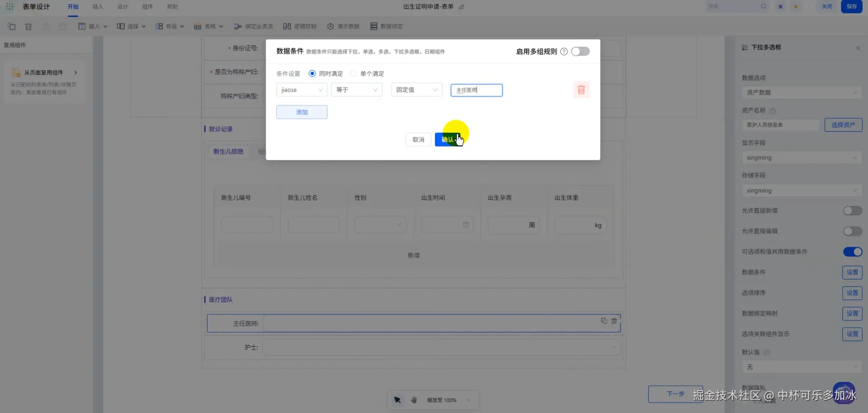Click the calendar icon in 出生时间 cell
The height and width of the screenshot is (413, 868).
coord(466,224)
